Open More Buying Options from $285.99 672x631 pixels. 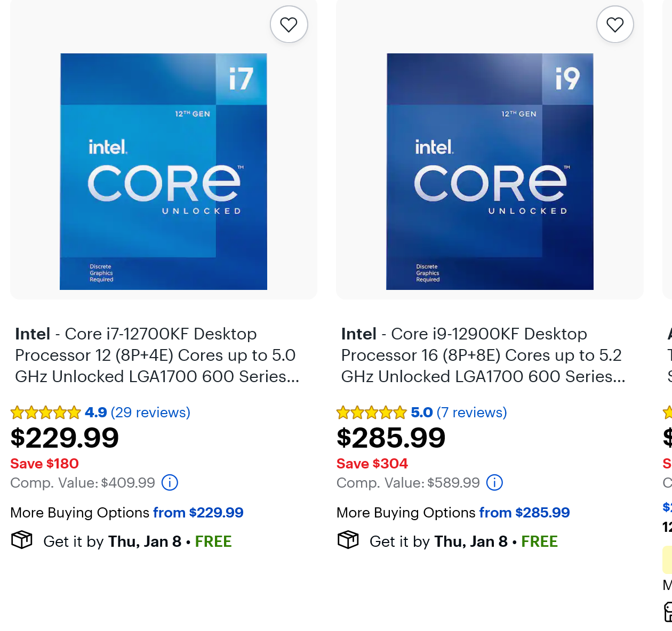pos(453,513)
